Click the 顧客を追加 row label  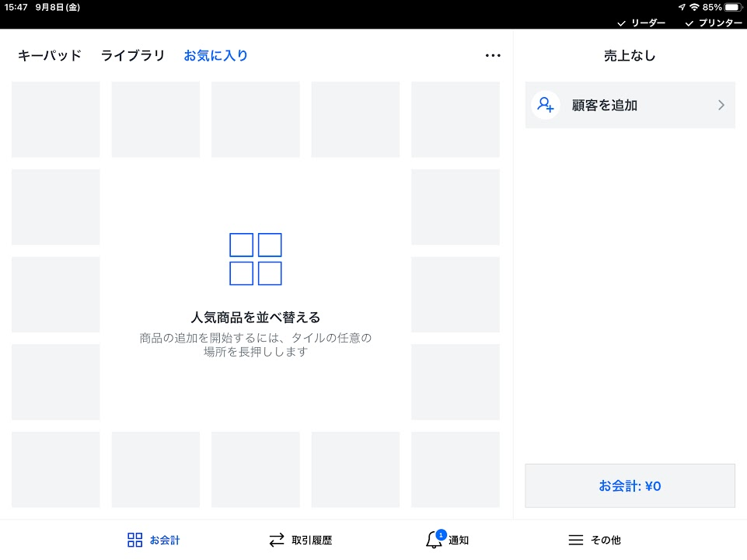point(605,105)
